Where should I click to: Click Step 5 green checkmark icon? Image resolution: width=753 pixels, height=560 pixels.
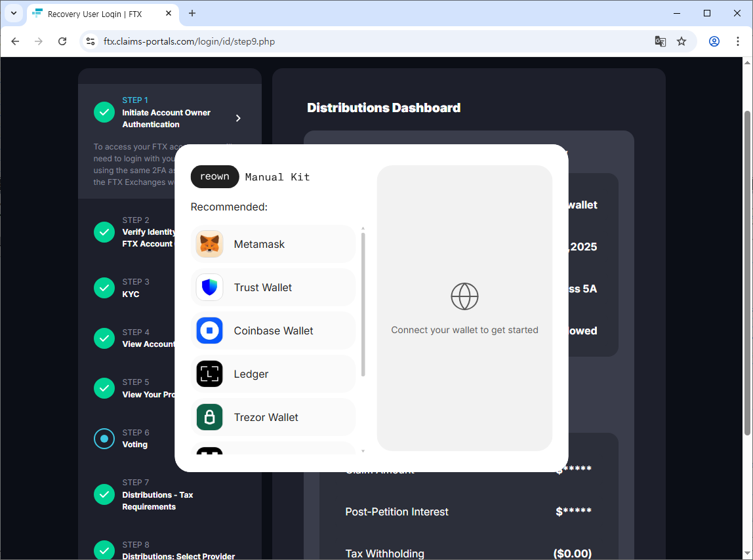pos(104,388)
